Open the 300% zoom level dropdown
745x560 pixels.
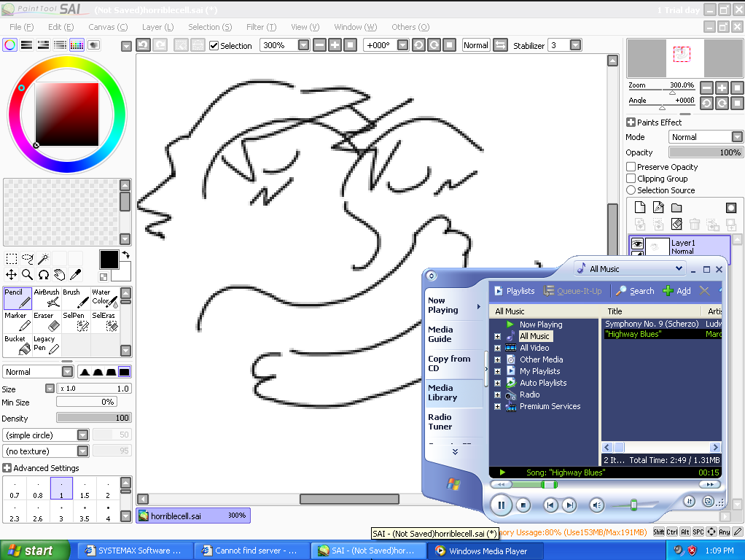pos(304,45)
